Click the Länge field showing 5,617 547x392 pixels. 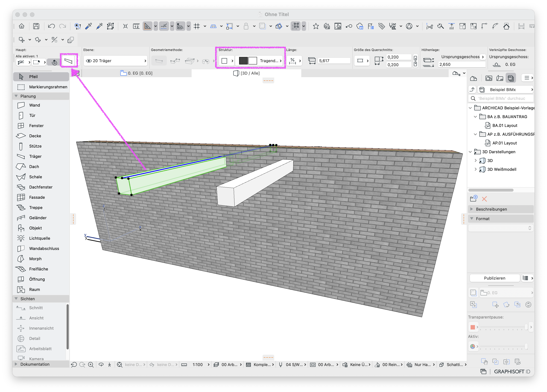coord(334,61)
